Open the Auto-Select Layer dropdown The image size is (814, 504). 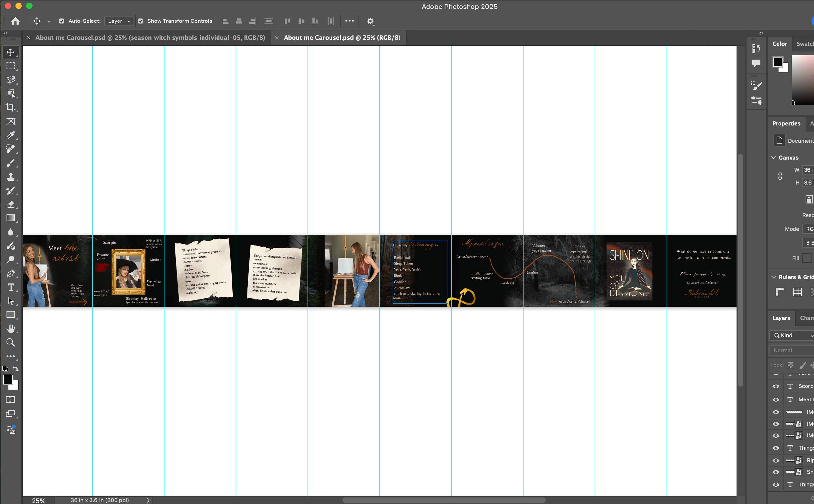click(x=119, y=21)
